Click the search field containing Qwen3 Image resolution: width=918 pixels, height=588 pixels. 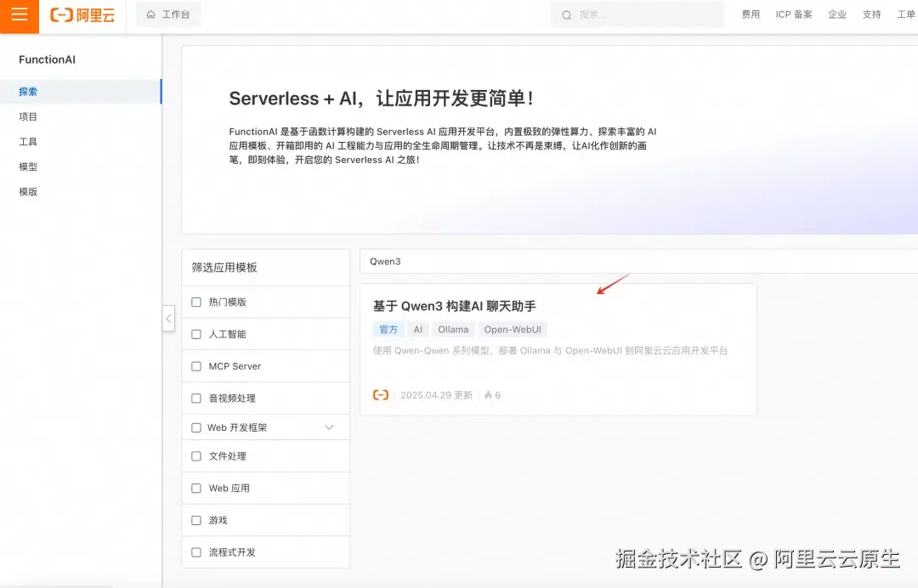[x=510, y=261]
